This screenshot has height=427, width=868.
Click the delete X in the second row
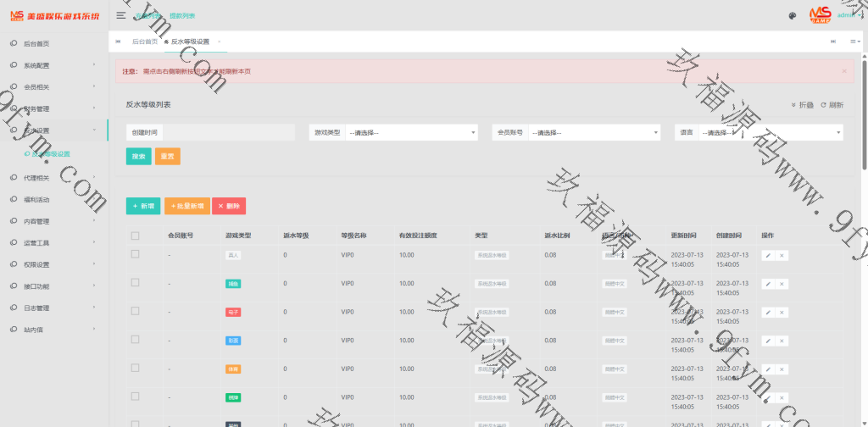pos(782,284)
